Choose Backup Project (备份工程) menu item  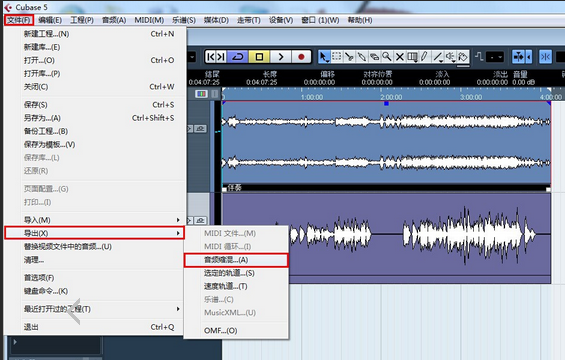(x=95, y=131)
